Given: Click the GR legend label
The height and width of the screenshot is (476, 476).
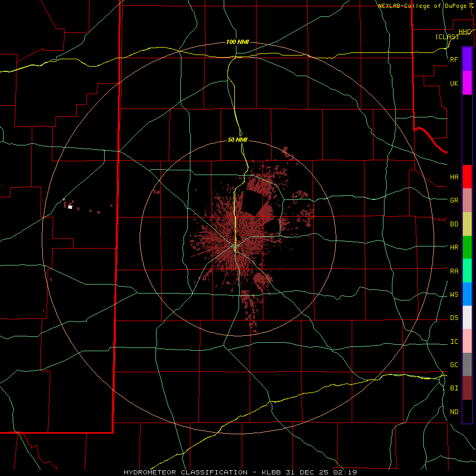Looking at the screenshot, I should click(454, 200).
